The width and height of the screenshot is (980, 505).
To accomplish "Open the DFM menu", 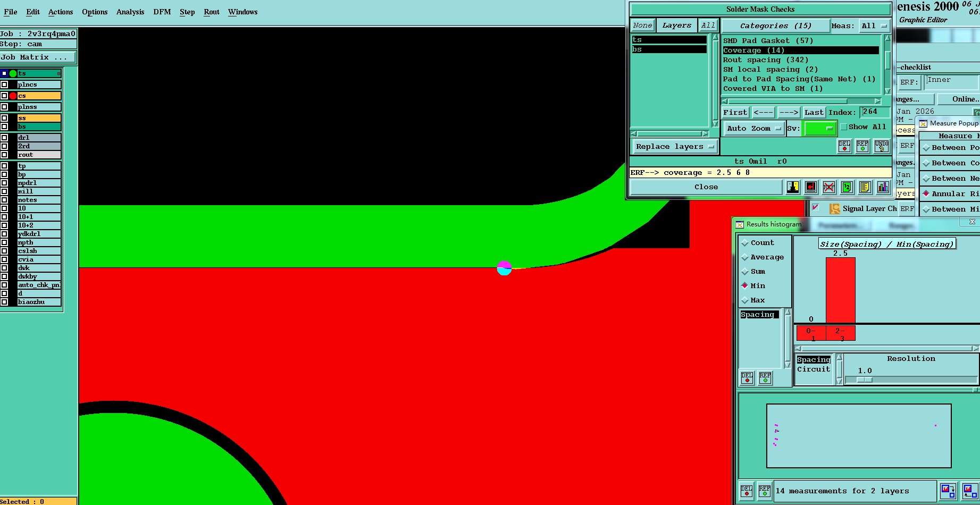I will coord(162,12).
